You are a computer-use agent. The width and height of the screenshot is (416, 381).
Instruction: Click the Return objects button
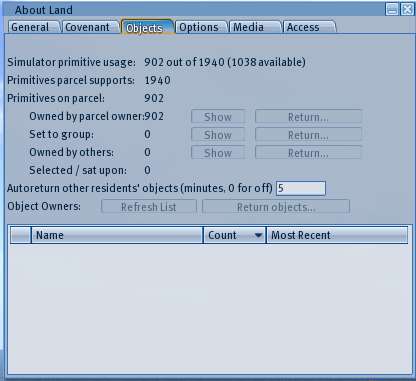click(276, 207)
